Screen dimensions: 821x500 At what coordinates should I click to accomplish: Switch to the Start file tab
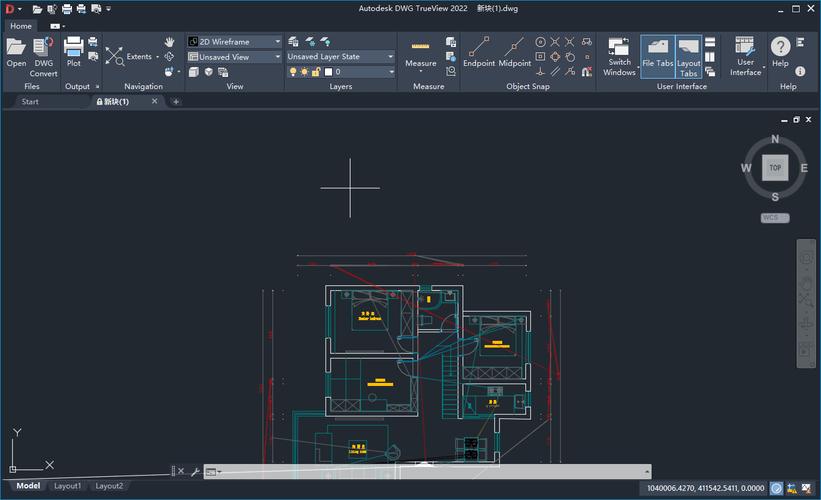pyautogui.click(x=30, y=102)
